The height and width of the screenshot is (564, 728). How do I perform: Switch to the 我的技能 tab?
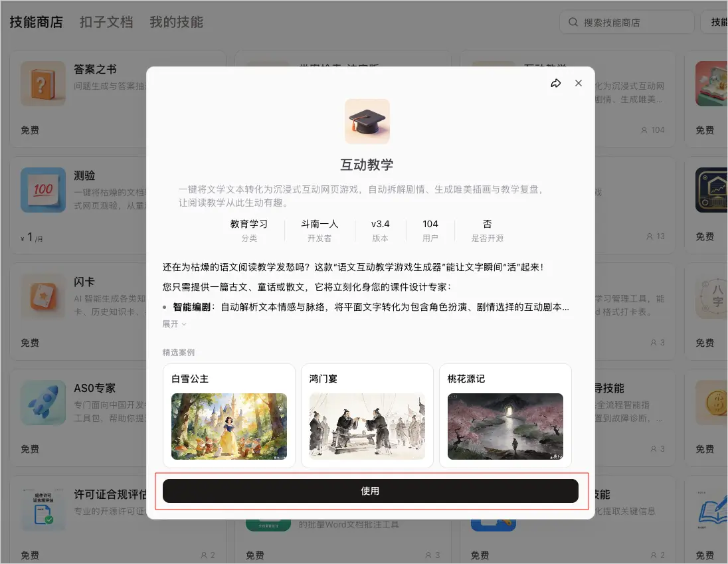pos(177,22)
